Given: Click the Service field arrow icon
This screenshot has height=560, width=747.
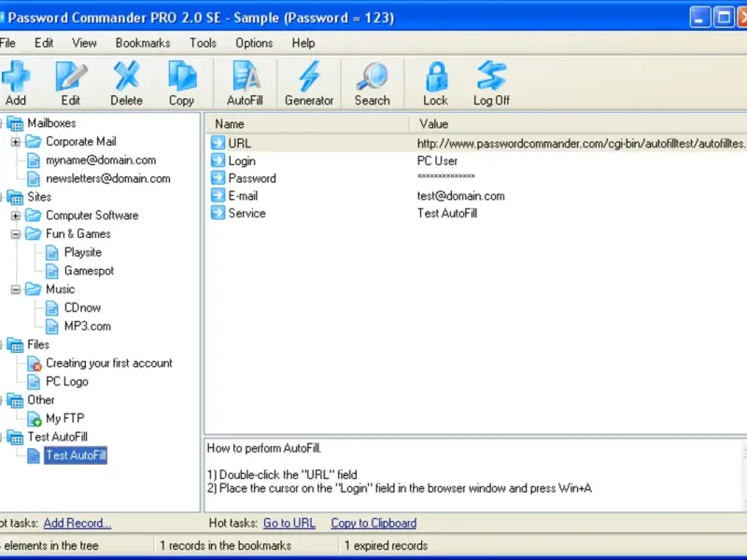Looking at the screenshot, I should [x=218, y=213].
